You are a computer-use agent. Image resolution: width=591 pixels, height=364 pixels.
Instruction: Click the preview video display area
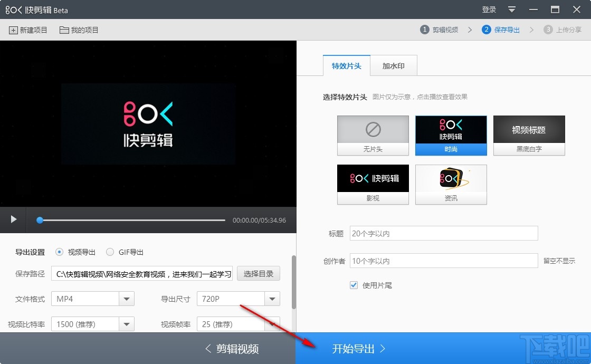[148, 124]
